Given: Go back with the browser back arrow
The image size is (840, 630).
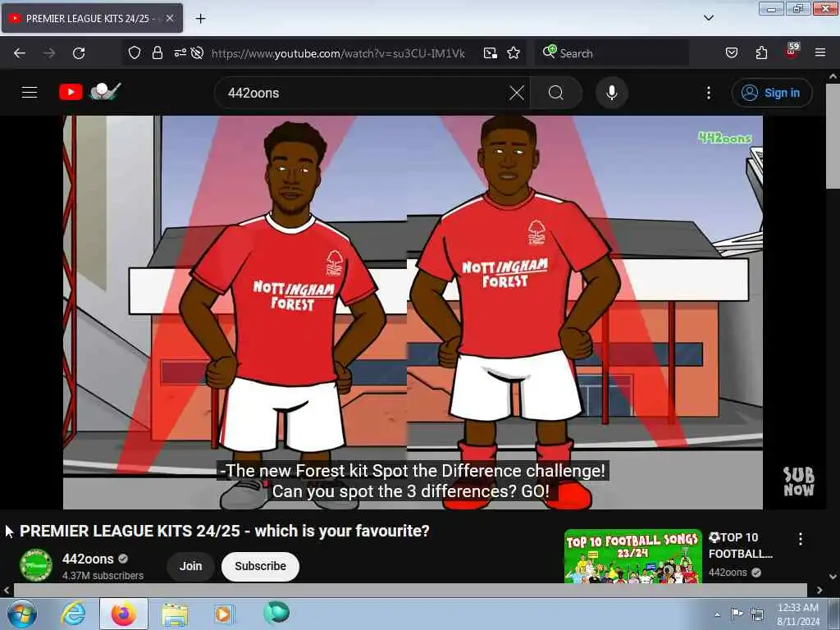Looking at the screenshot, I should [x=20, y=53].
